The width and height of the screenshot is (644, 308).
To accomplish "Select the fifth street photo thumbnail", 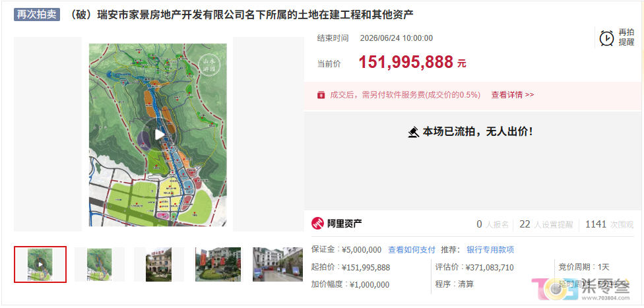I will 277,264.
